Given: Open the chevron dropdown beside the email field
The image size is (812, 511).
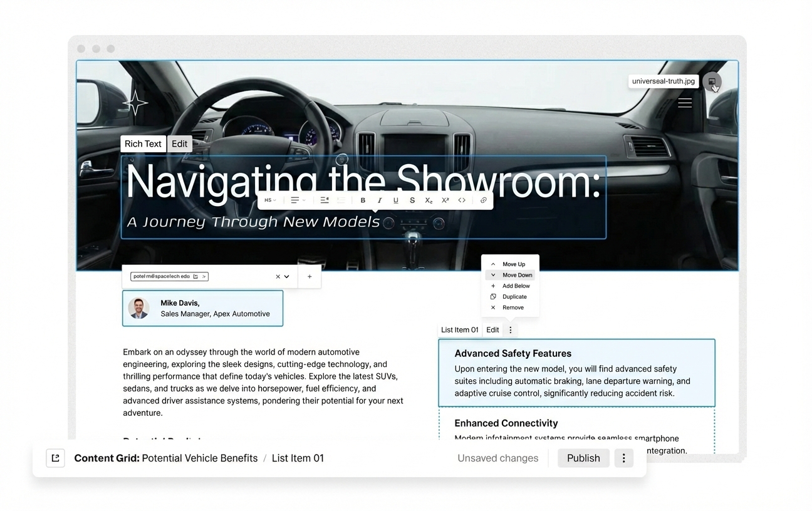Looking at the screenshot, I should [286, 276].
